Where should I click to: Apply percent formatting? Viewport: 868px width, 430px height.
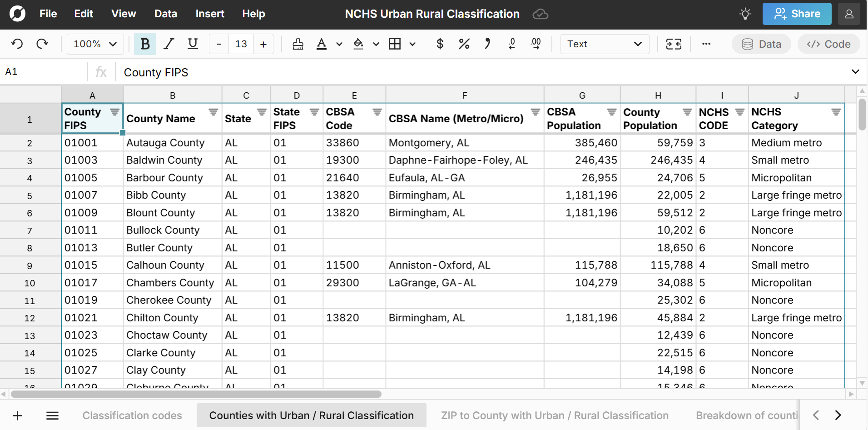coord(464,44)
